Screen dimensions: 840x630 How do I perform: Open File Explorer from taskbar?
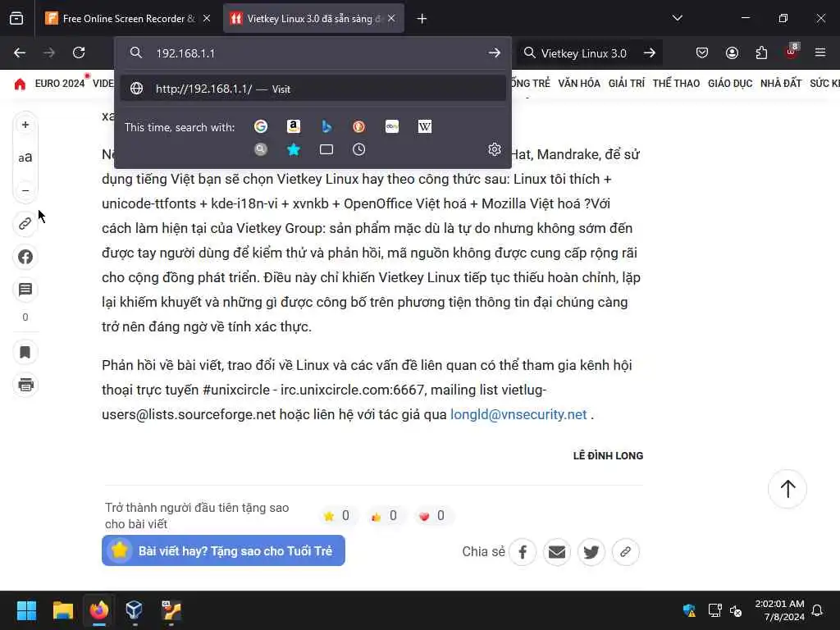click(x=62, y=610)
